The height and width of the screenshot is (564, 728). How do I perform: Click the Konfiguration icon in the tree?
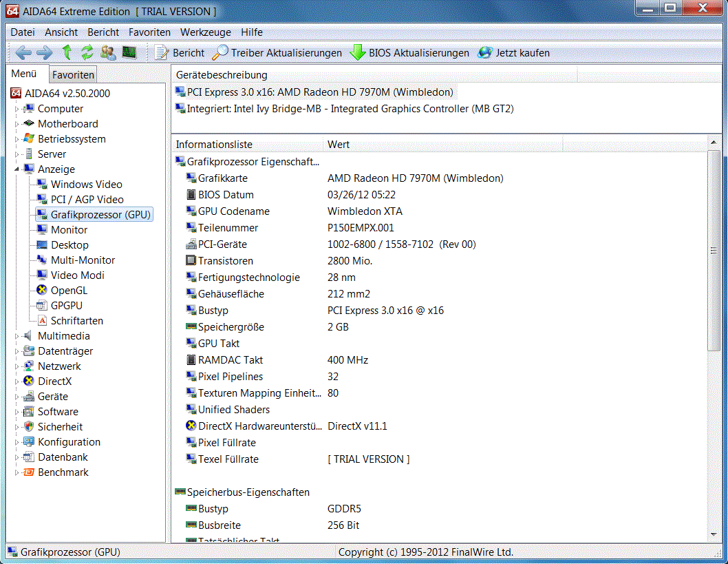tap(29, 442)
